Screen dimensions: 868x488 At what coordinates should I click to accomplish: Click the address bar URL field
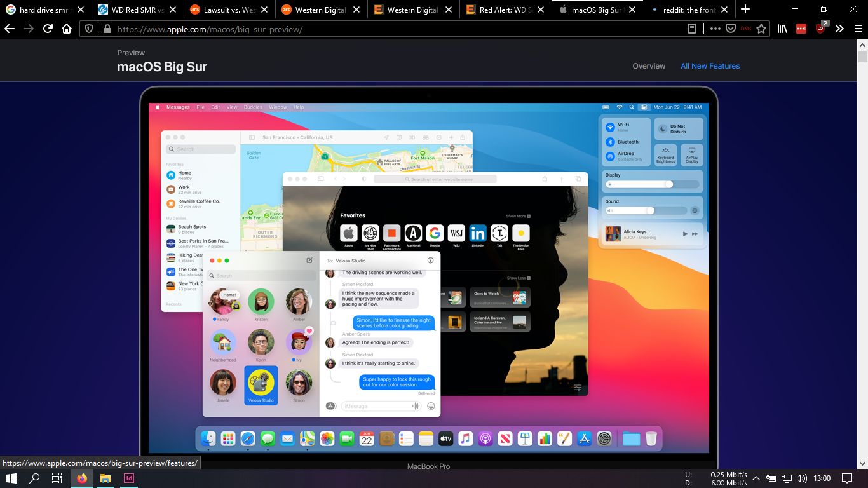tap(381, 29)
